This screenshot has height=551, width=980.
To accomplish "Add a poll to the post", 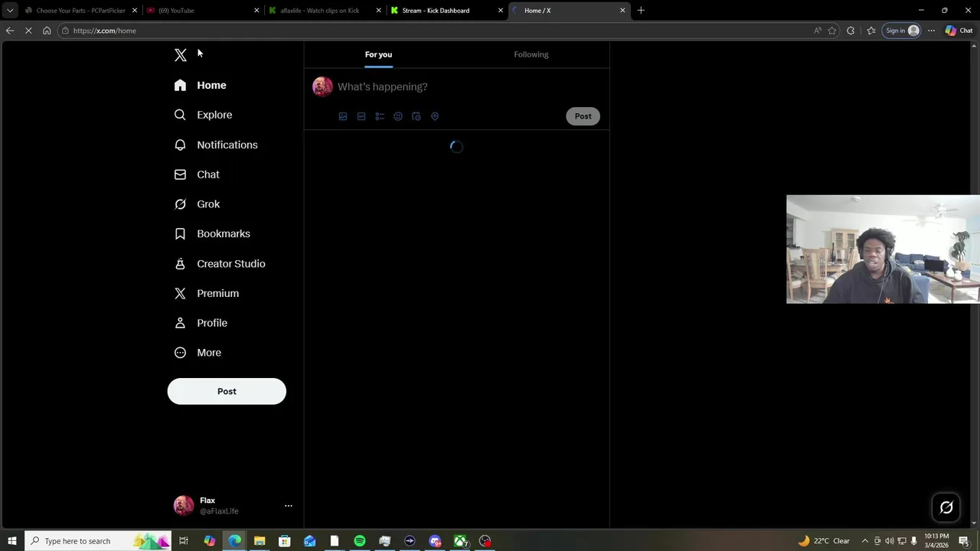I will (380, 116).
